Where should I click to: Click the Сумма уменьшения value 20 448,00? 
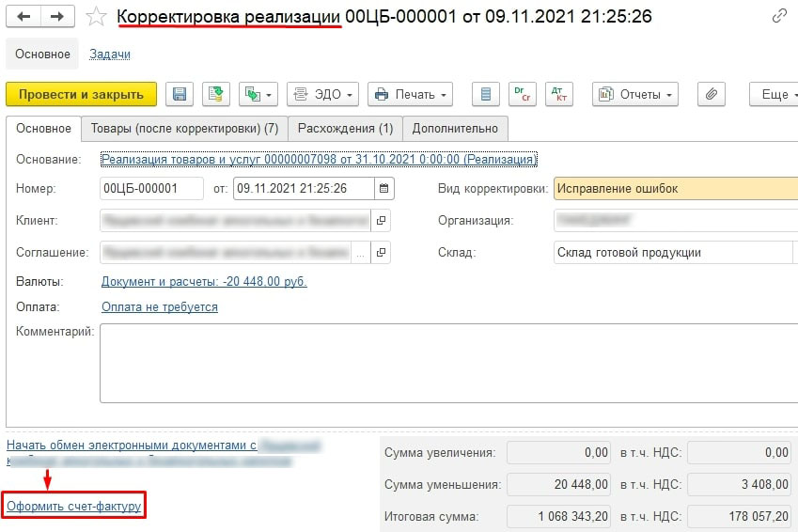point(559,484)
